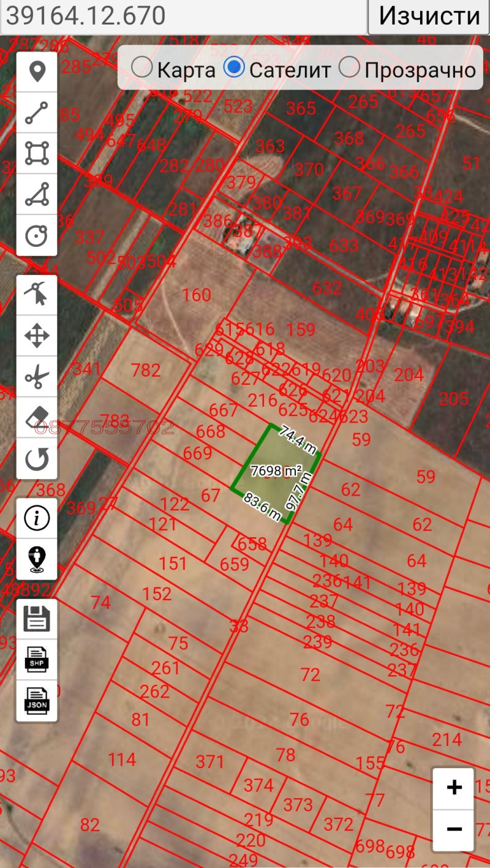Activate the move shapes tool
490x868 pixels.
click(x=37, y=336)
